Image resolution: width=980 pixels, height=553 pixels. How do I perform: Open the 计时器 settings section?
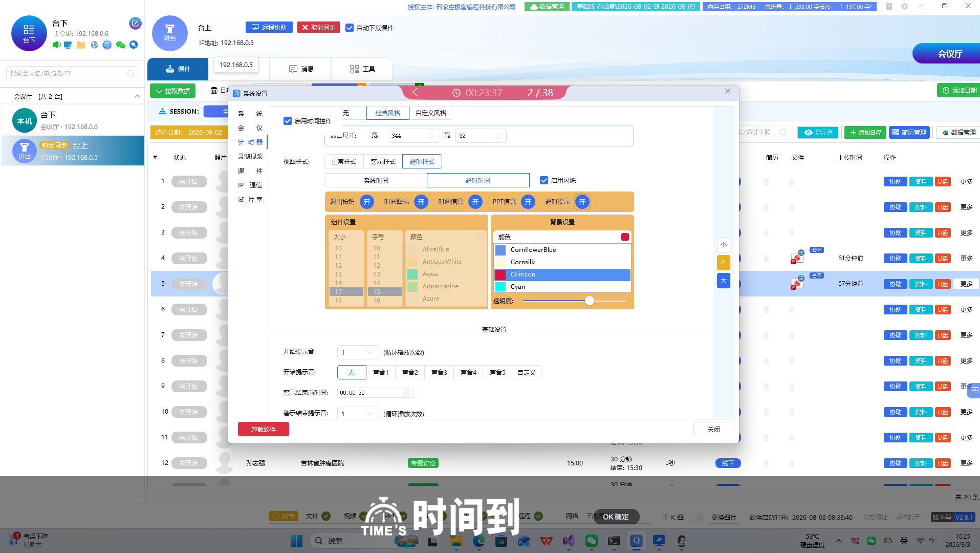click(250, 142)
